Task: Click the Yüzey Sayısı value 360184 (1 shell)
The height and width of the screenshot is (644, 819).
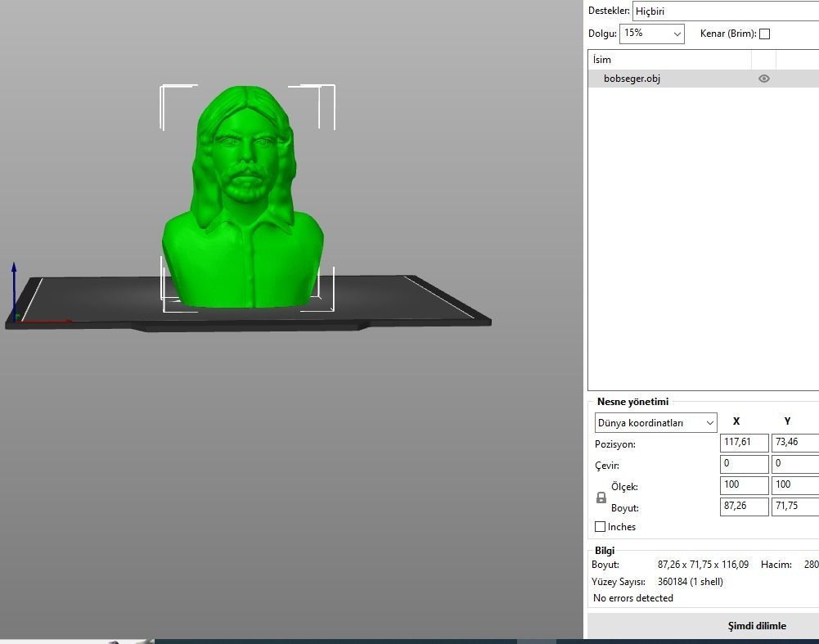Action: tap(691, 581)
